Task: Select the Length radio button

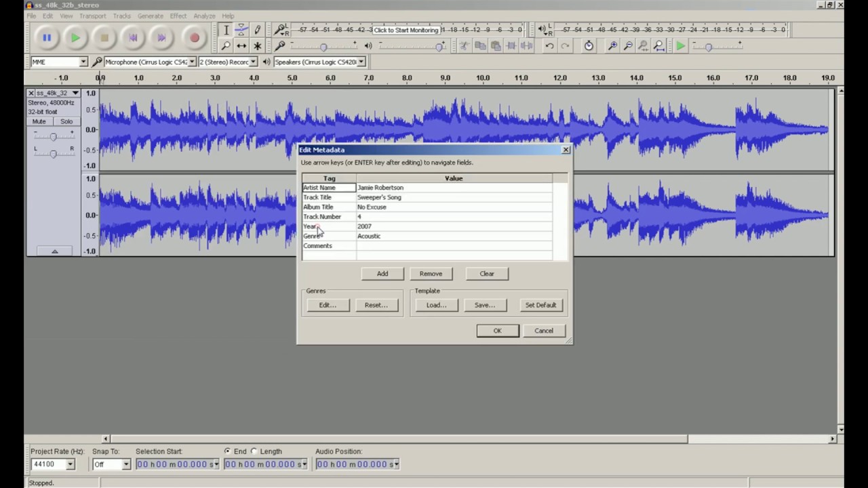Action: point(255,451)
